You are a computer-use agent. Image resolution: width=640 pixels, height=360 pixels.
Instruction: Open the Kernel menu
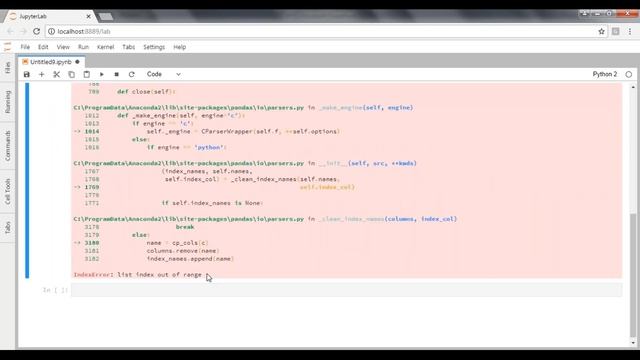[105, 47]
